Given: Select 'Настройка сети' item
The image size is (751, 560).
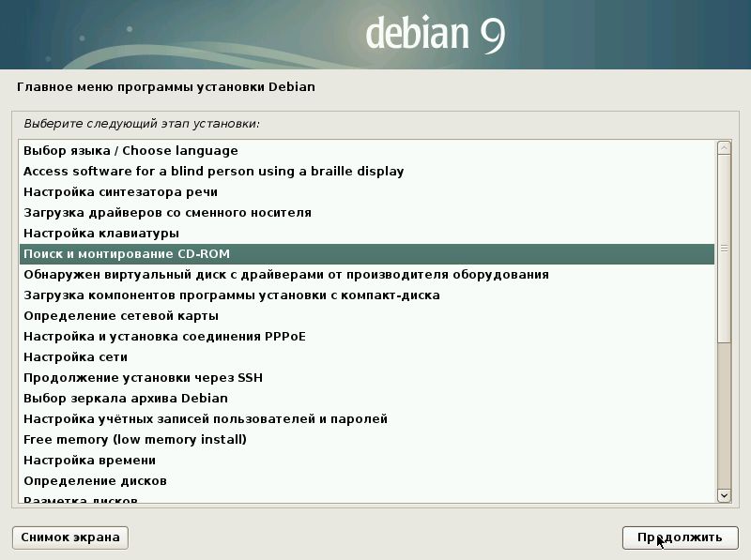Looking at the screenshot, I should pyautogui.click(x=367, y=357).
